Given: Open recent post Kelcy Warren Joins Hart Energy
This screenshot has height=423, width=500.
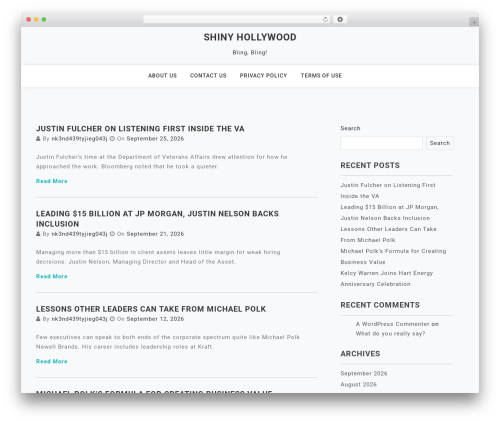Looking at the screenshot, I should (387, 279).
